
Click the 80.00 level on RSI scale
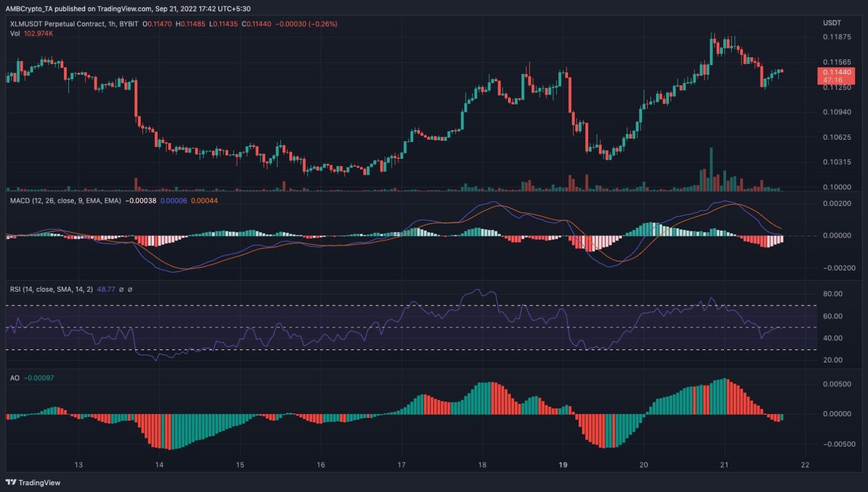click(832, 294)
